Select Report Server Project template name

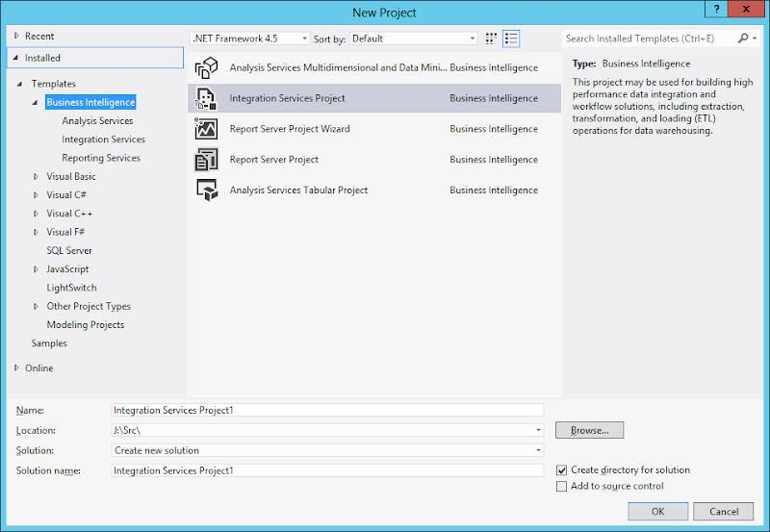click(x=274, y=160)
